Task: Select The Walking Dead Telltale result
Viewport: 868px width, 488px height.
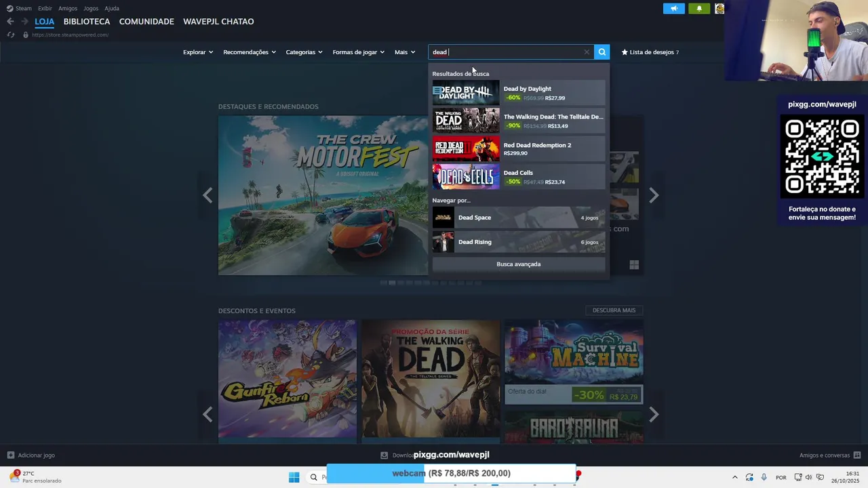Action: 519,121
